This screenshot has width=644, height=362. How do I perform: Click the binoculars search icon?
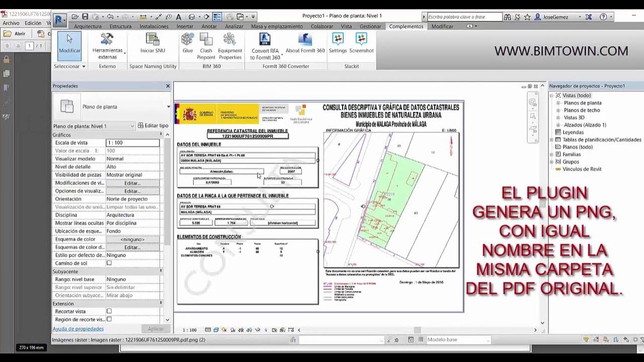tap(507, 17)
